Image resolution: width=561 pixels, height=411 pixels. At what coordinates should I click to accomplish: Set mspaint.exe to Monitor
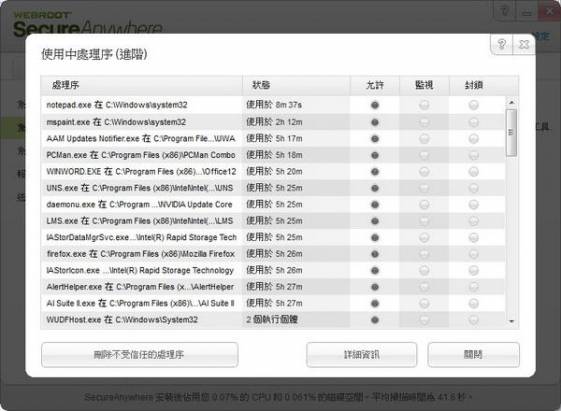point(424,122)
